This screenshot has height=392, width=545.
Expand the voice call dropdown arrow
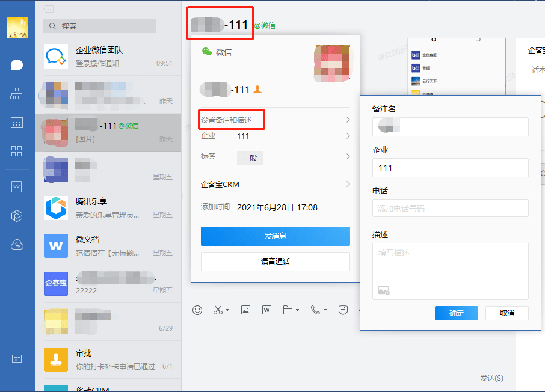coord(325,311)
